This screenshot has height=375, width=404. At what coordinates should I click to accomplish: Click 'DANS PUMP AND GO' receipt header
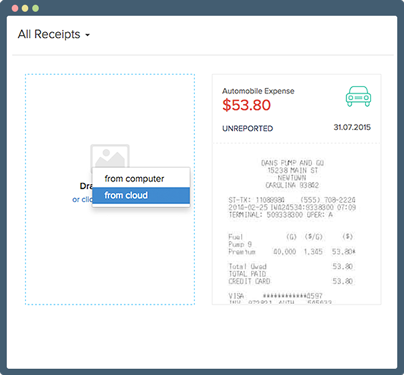coord(292,163)
